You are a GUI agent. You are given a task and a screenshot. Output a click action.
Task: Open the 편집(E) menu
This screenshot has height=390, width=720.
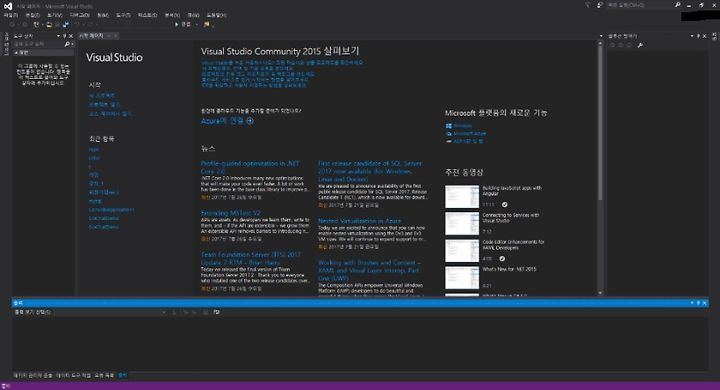pos(32,15)
